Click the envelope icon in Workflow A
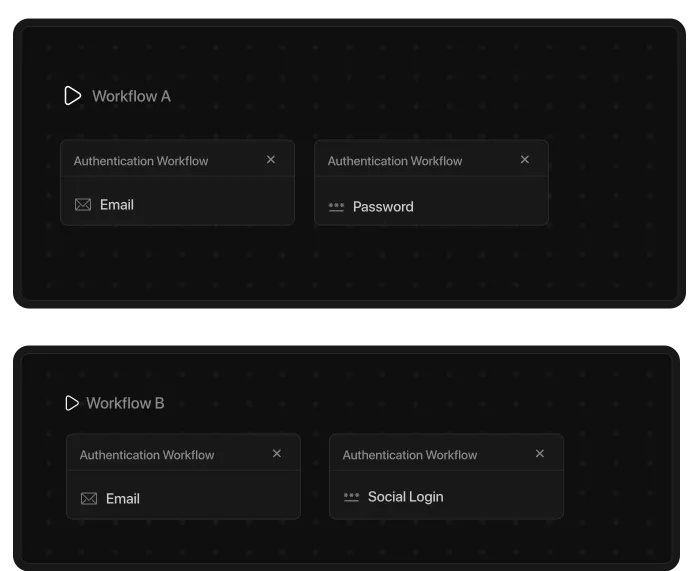700x571 pixels. pyautogui.click(x=83, y=205)
